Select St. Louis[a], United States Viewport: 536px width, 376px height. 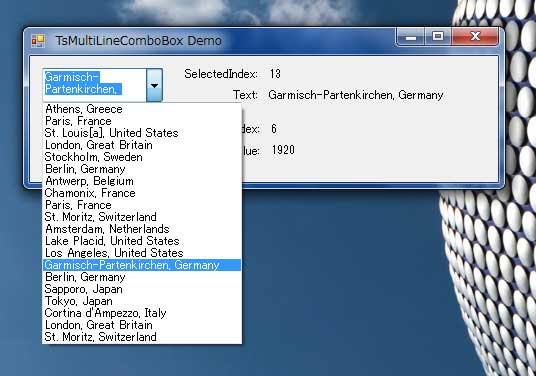142,133
